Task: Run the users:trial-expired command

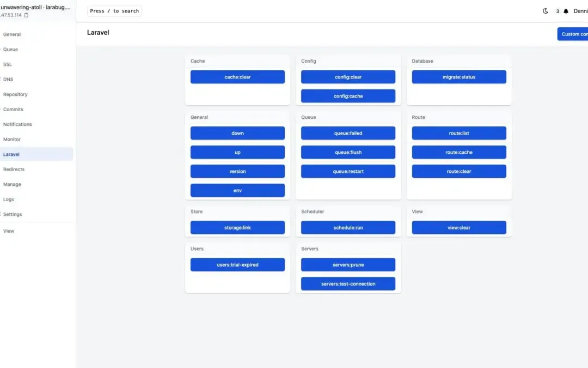Action: [237, 264]
